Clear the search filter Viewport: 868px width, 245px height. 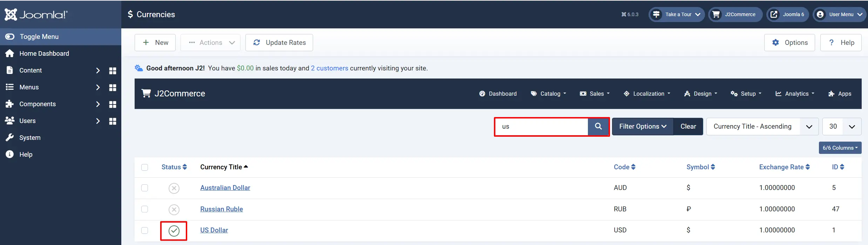[x=688, y=127]
